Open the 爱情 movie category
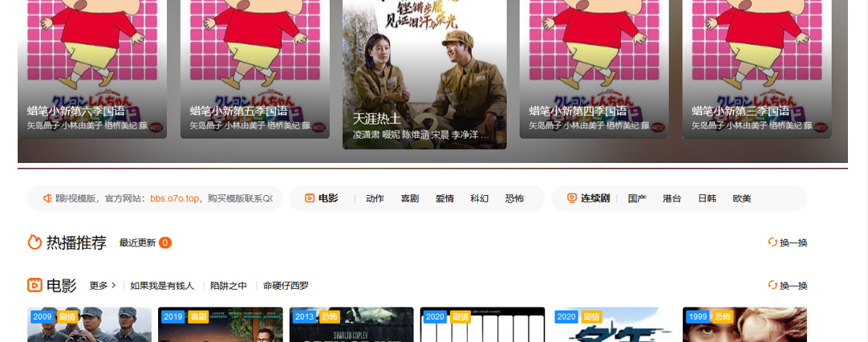This screenshot has height=342, width=868. pyautogui.click(x=444, y=198)
